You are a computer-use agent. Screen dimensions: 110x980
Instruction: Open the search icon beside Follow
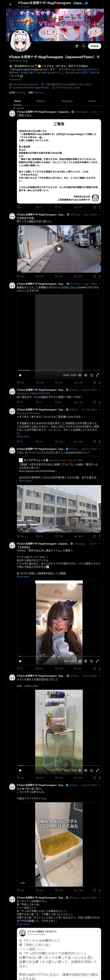click(84, 46)
